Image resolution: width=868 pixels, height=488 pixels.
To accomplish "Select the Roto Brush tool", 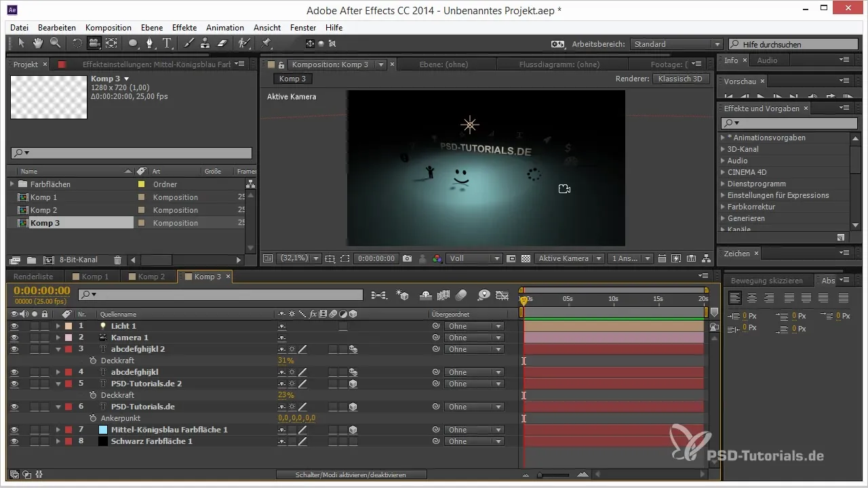I will [244, 43].
